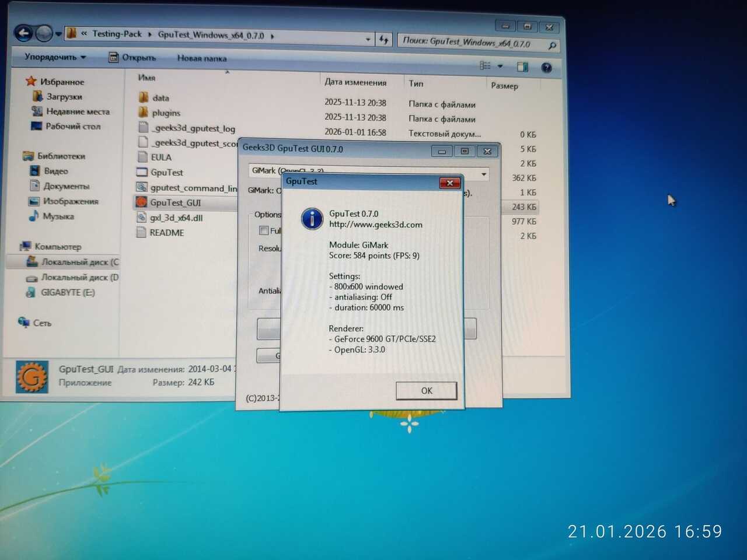The width and height of the screenshot is (747, 560).
Task: Confirm the GpuTest result dialog with OK
Action: click(x=427, y=390)
